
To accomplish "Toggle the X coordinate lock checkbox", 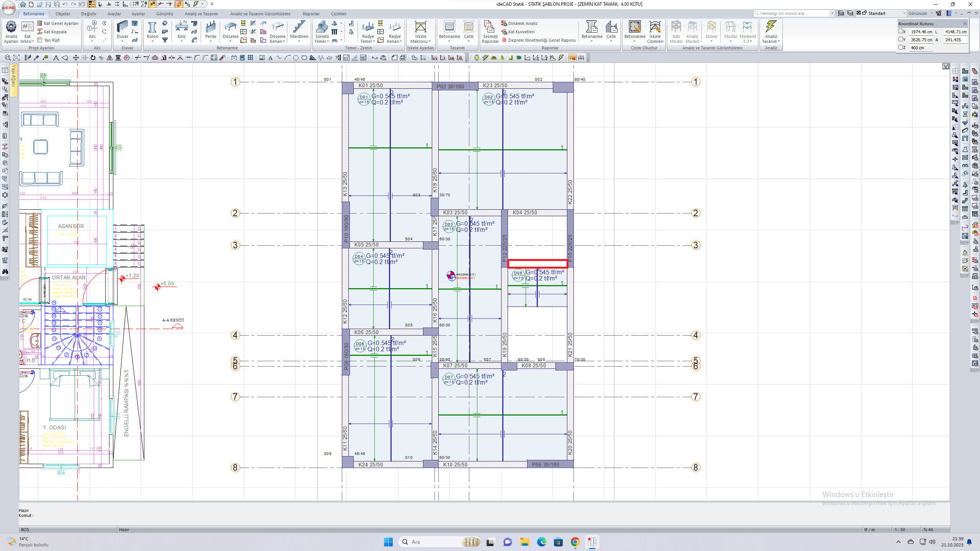I will point(901,31).
